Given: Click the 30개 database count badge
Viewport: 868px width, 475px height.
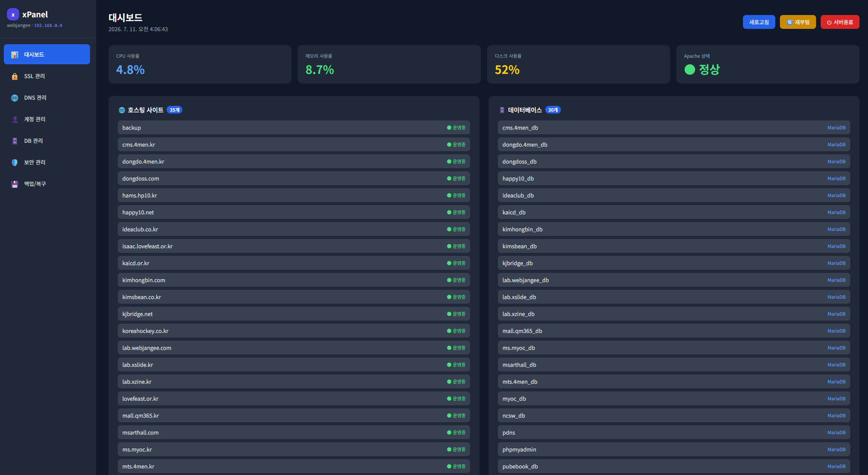Looking at the screenshot, I should click(x=553, y=110).
